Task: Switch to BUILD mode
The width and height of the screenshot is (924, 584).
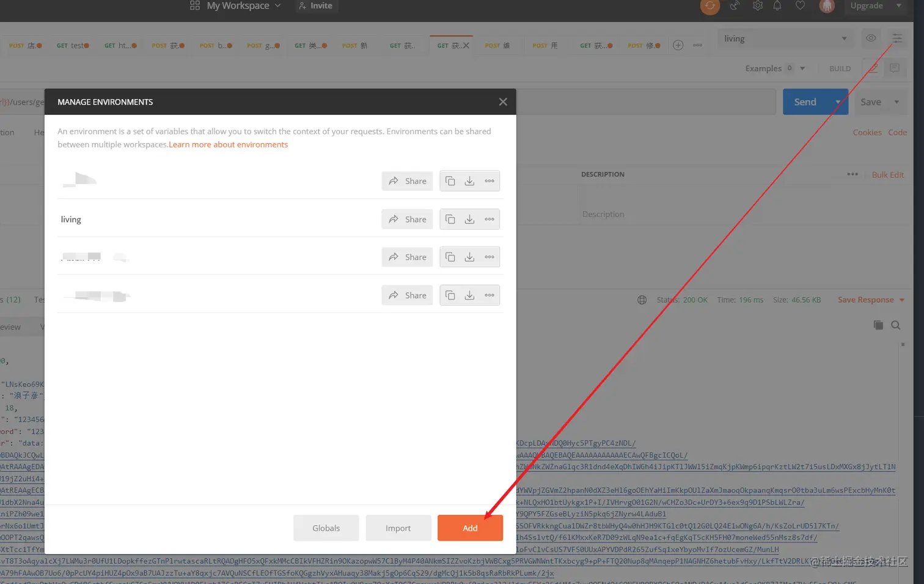Action: tap(840, 68)
